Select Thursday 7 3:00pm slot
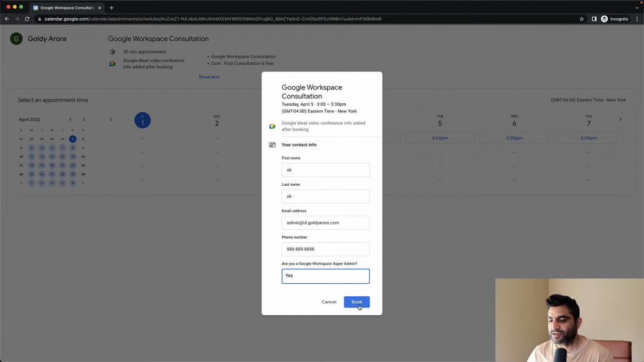The image size is (644, 362). click(x=588, y=138)
